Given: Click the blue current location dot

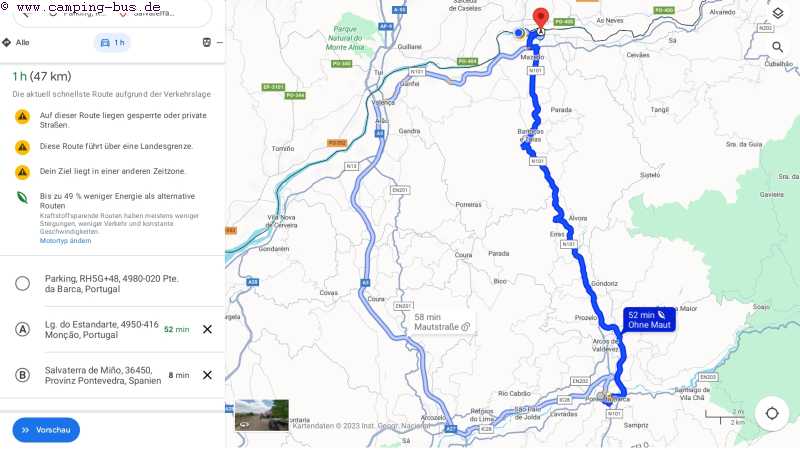Looking at the screenshot, I should 519,33.
